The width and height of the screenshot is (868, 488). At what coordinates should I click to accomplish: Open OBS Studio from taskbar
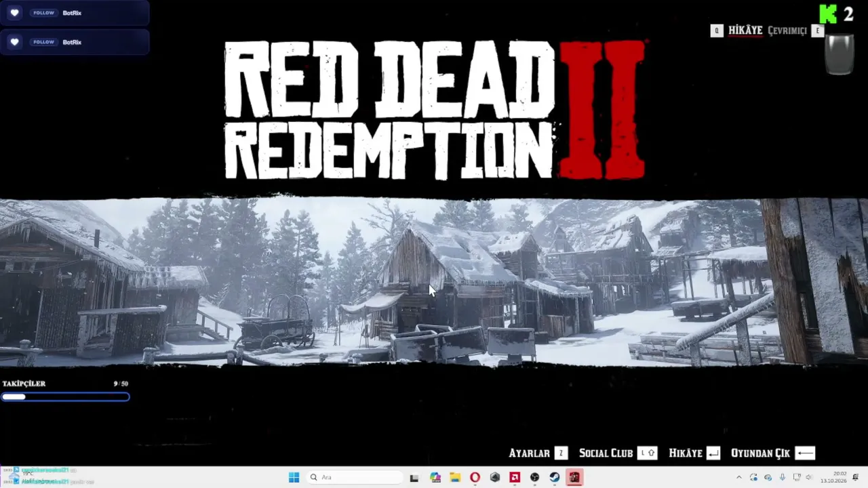click(534, 477)
